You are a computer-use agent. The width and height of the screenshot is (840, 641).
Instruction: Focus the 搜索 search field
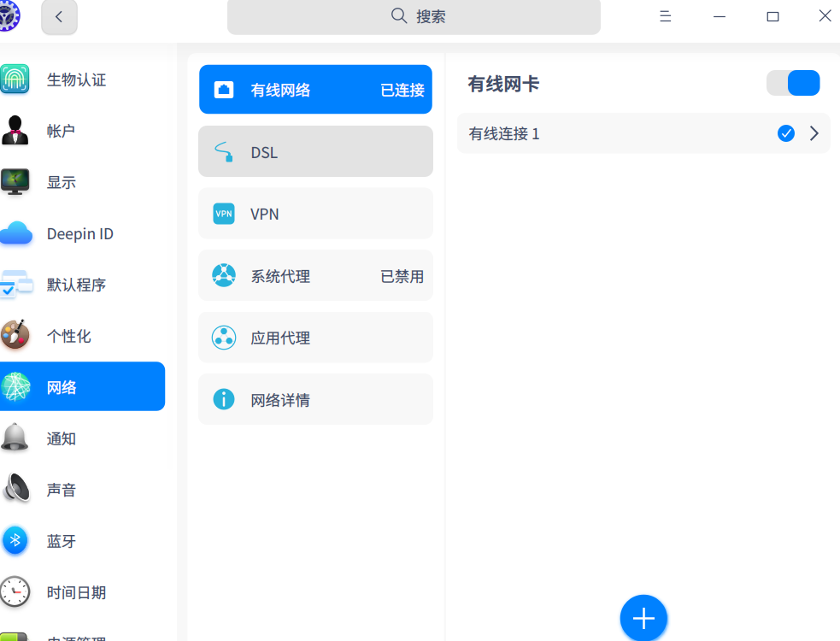tap(414, 16)
